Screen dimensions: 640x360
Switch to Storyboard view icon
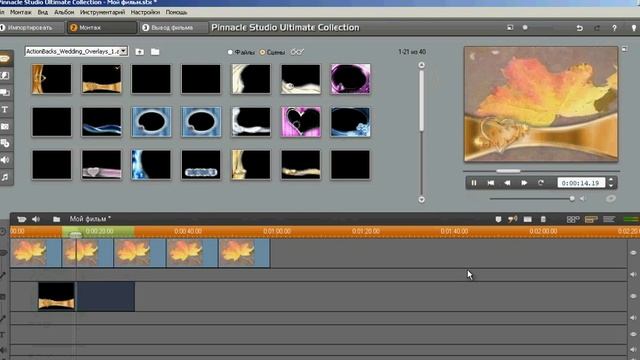coord(573,220)
